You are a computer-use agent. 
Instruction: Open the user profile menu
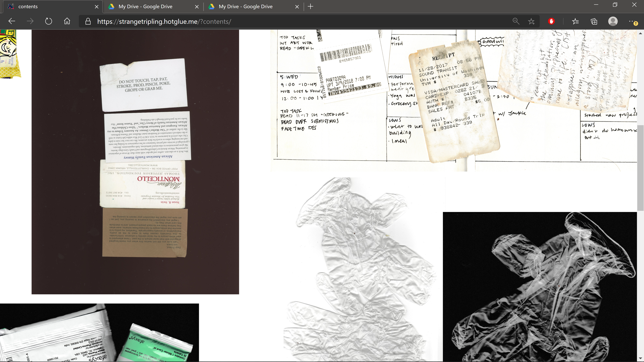pyautogui.click(x=613, y=21)
